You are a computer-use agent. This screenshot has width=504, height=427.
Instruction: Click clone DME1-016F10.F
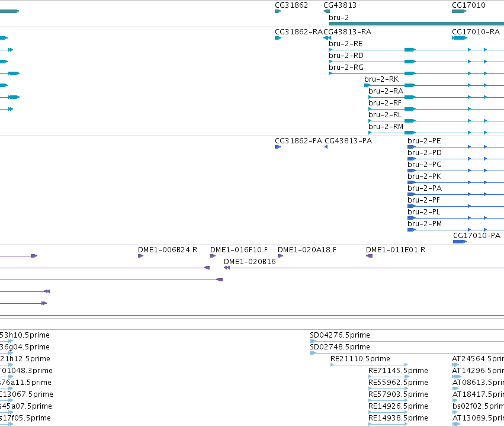(x=239, y=250)
